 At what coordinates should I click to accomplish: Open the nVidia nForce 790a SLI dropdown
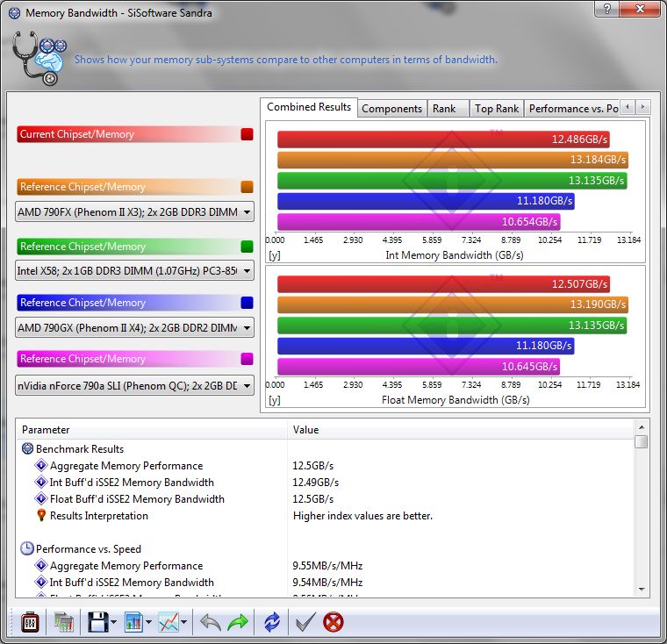pyautogui.click(x=134, y=385)
